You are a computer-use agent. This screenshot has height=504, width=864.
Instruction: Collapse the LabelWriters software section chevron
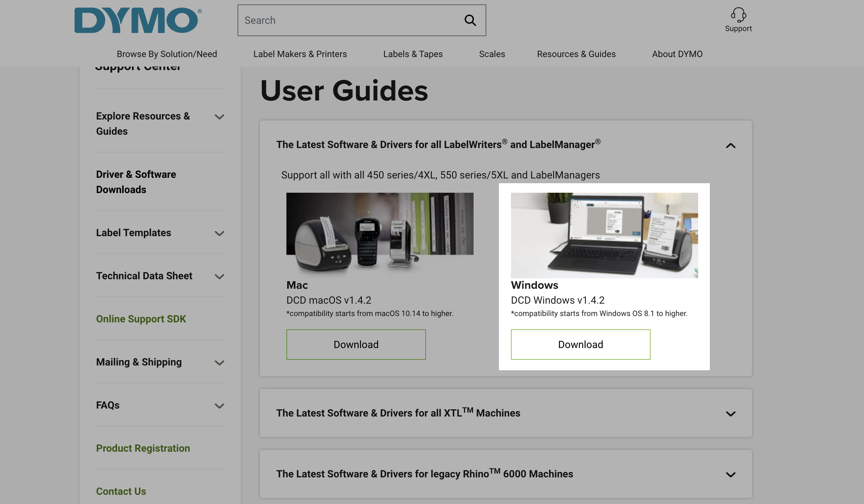(731, 145)
